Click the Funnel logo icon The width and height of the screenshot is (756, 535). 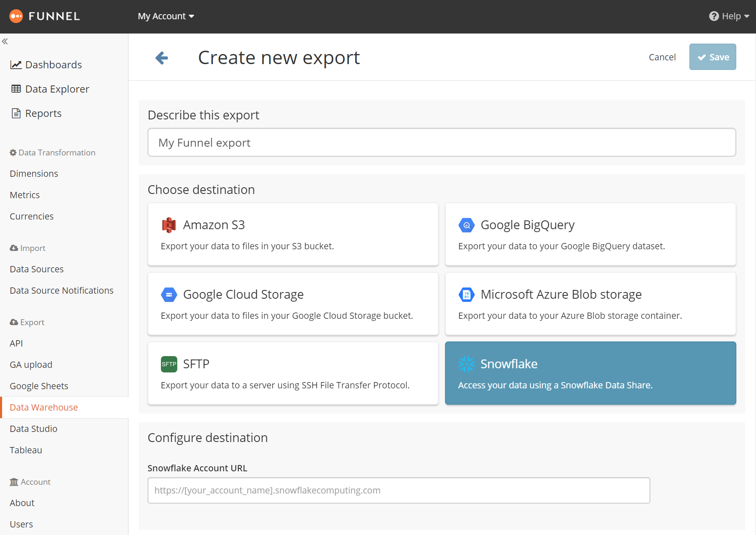coord(16,16)
